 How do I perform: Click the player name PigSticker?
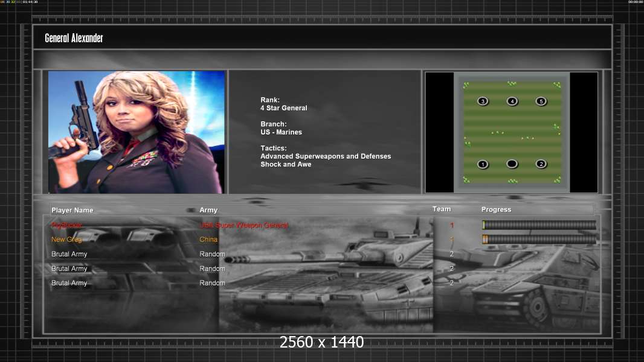[67, 225]
